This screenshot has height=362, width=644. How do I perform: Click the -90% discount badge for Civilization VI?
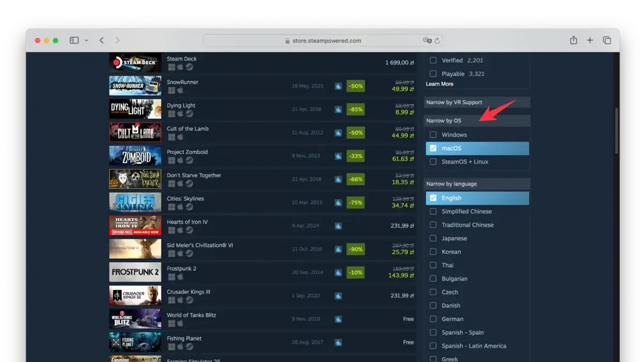pyautogui.click(x=356, y=249)
